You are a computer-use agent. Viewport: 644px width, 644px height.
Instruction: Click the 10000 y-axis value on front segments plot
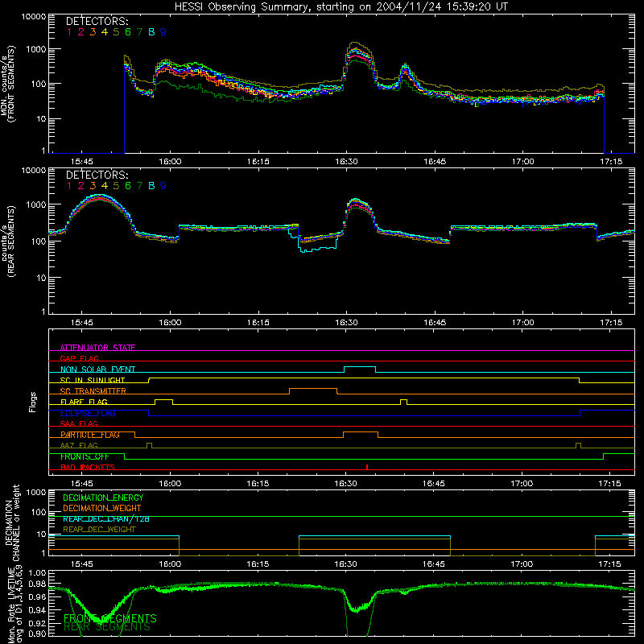tap(34, 17)
